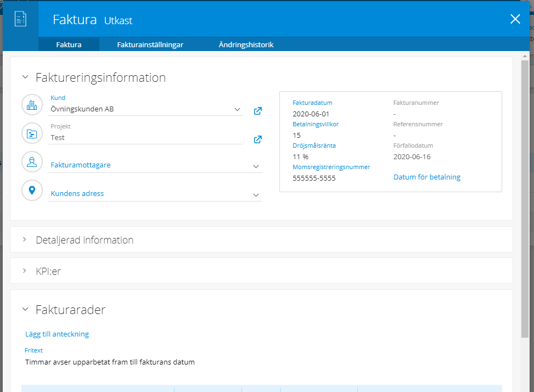This screenshot has height=392, width=534.
Task: Expand the Kundens adress dropdown
Action: 256,194
